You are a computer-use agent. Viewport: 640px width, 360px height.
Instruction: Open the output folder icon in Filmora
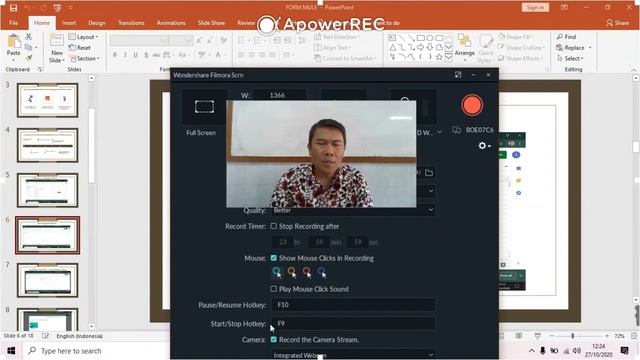[x=429, y=173]
